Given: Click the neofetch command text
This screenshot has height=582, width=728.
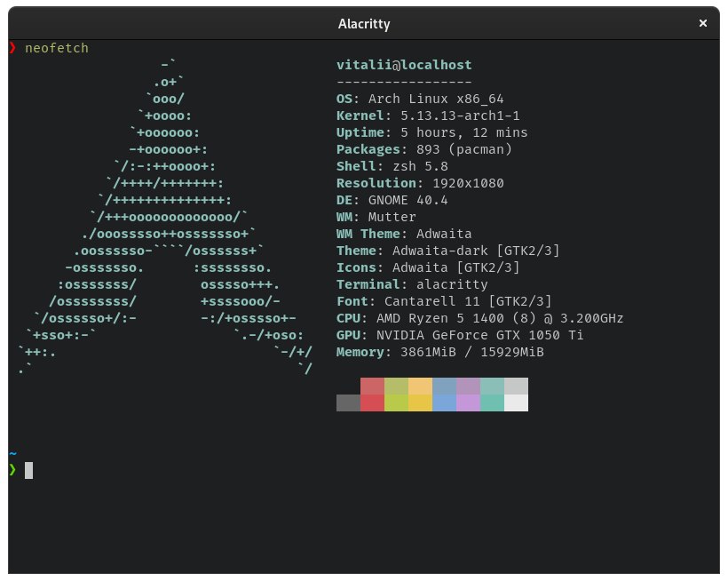Looking at the screenshot, I should [57, 48].
